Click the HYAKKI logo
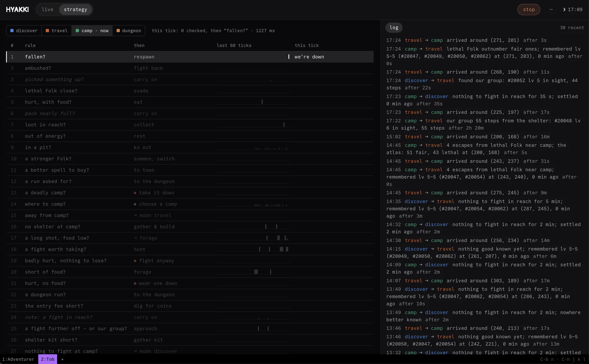Image resolution: width=589 pixels, height=364 pixels. click(x=17, y=9)
